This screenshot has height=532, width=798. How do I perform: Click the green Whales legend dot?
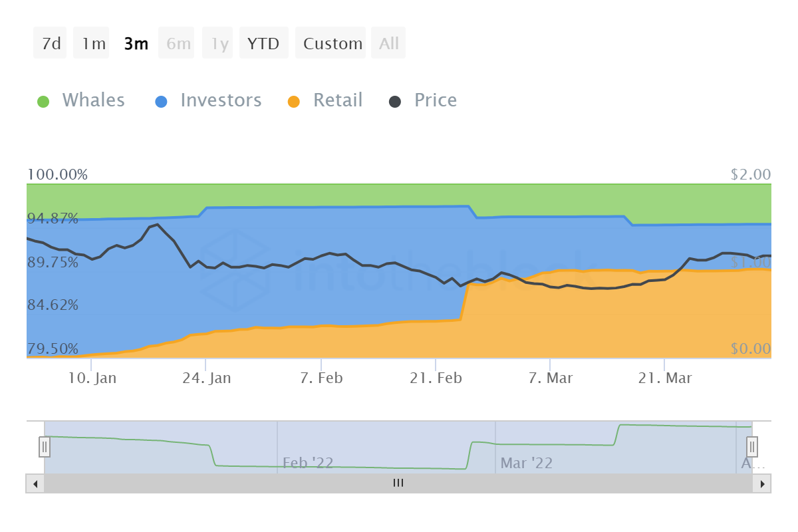(x=43, y=102)
